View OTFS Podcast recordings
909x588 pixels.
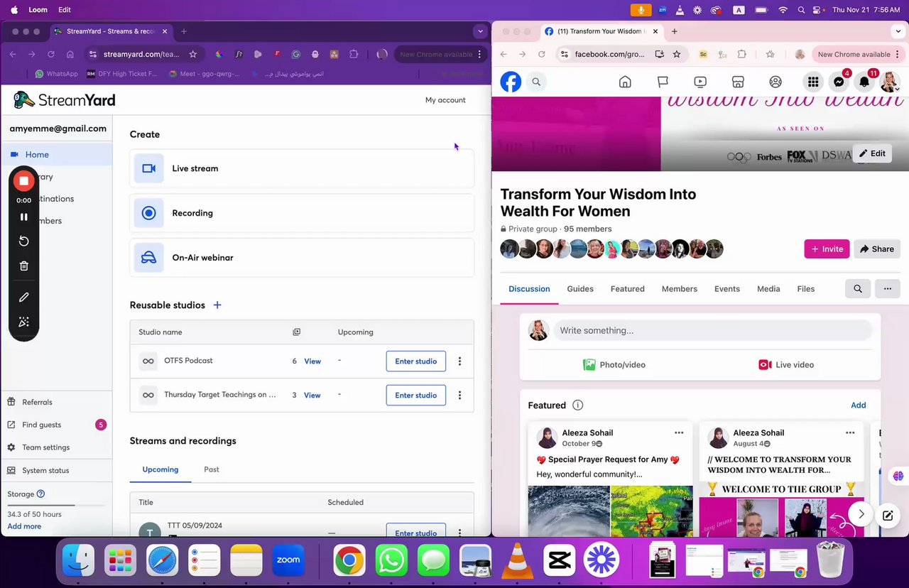pyautogui.click(x=312, y=361)
